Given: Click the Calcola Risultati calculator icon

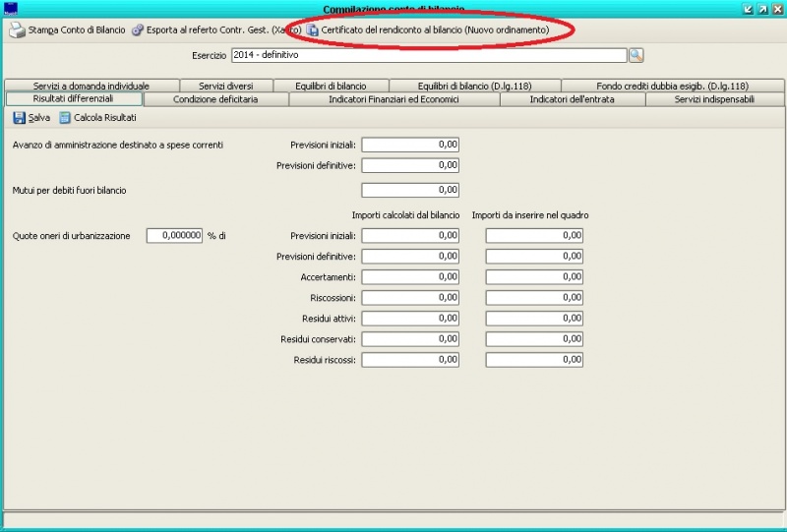Looking at the screenshot, I should click(65, 118).
